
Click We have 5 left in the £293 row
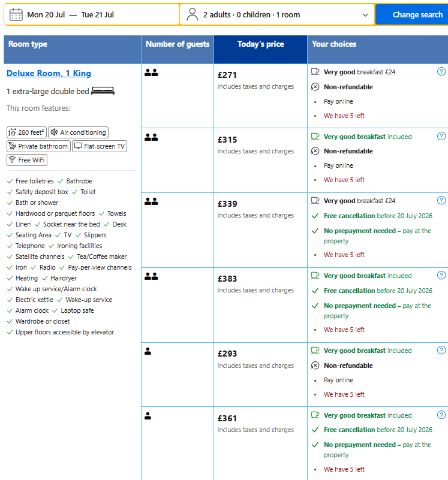(344, 394)
